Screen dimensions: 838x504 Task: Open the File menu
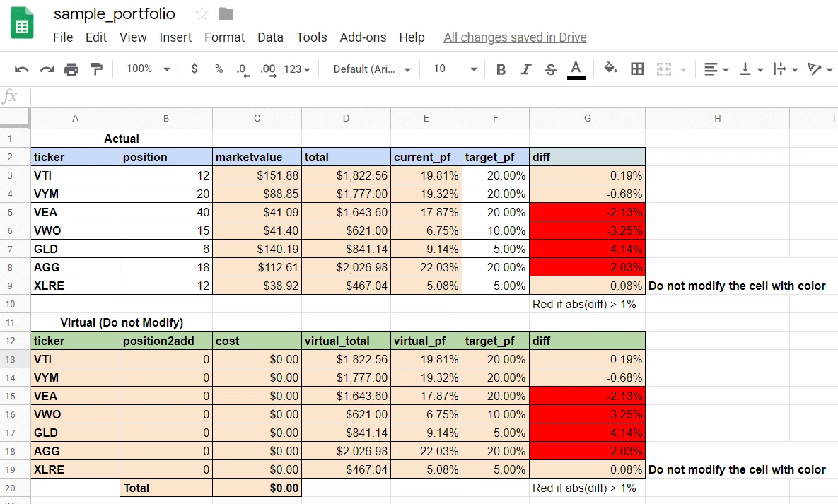click(63, 37)
